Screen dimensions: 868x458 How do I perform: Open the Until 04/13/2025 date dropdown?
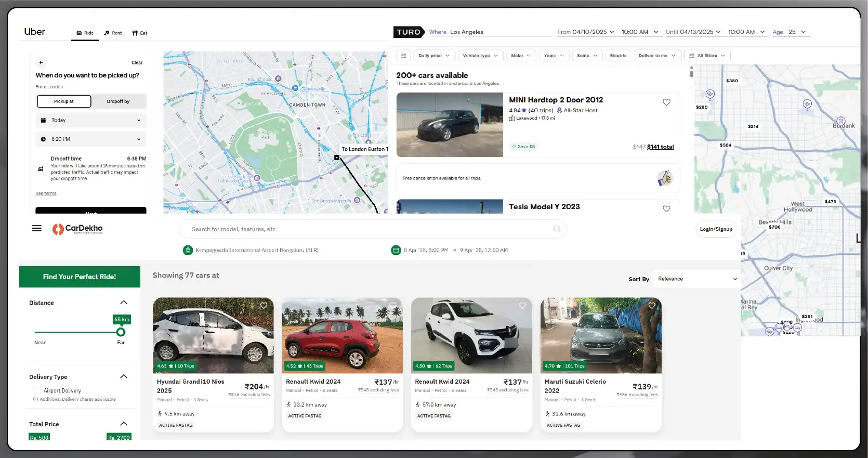click(x=693, y=32)
